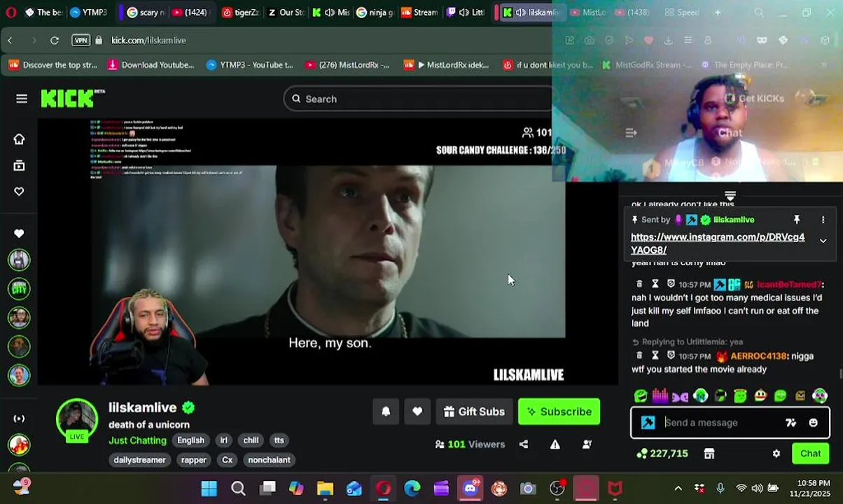Switch to the tigerZz browser tab
Image resolution: width=843 pixels, height=504 pixels.
click(239, 12)
